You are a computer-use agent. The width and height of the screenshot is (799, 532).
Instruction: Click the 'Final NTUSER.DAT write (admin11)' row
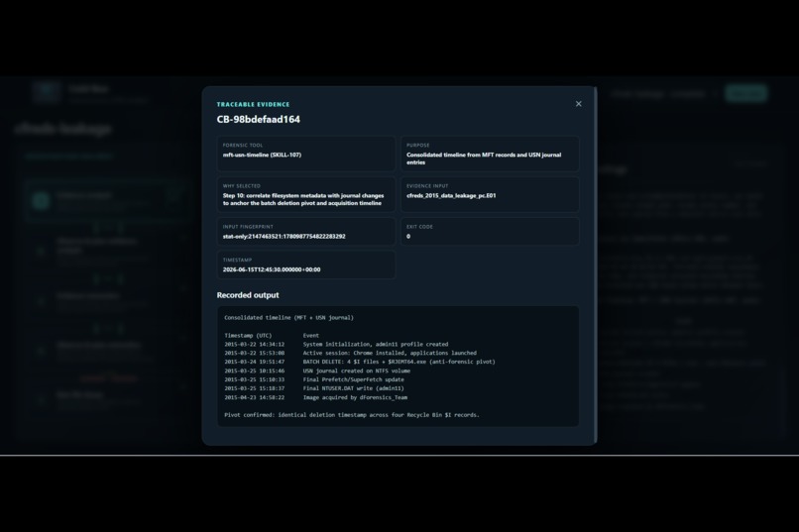(314, 388)
